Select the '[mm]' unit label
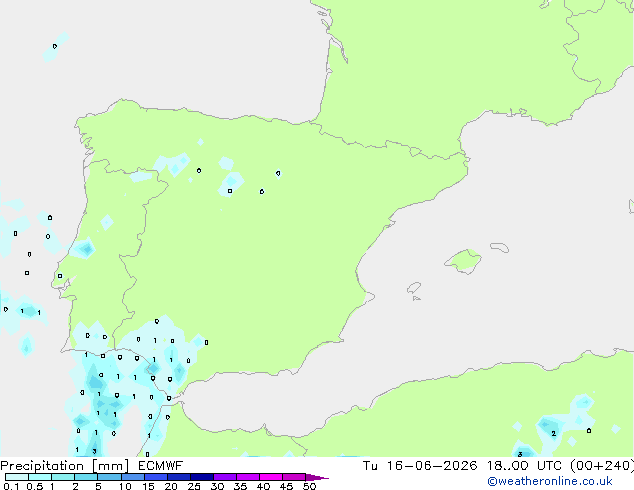Screen dimensions: 634x490 [x=111, y=466]
